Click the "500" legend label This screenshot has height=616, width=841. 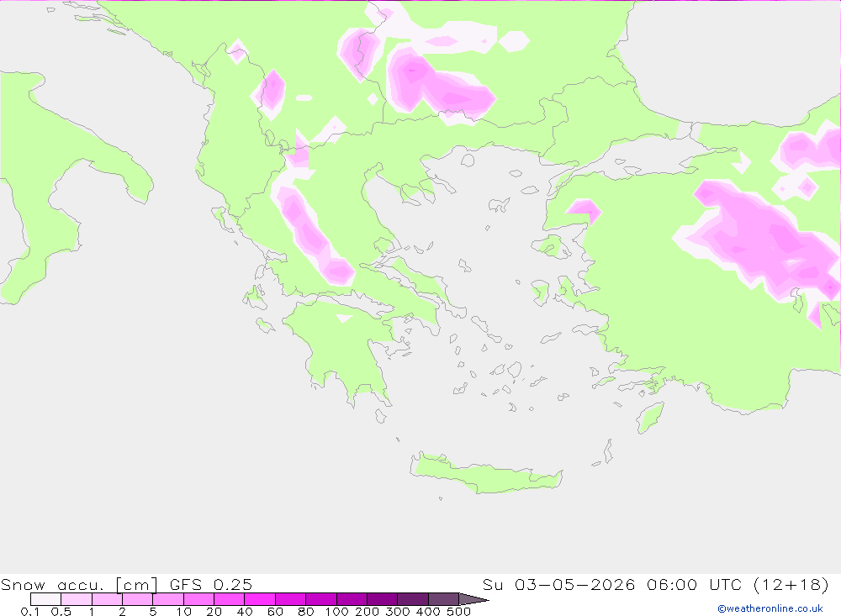[459, 612]
